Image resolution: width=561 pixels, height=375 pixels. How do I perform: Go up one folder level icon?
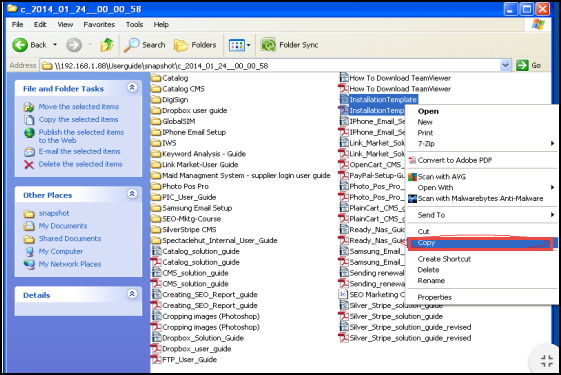point(107,45)
